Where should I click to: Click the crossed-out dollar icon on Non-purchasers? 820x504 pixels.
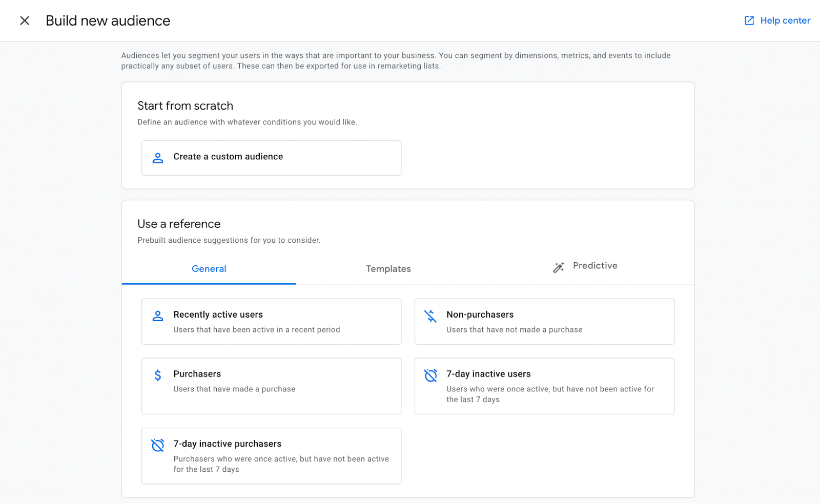click(x=430, y=316)
